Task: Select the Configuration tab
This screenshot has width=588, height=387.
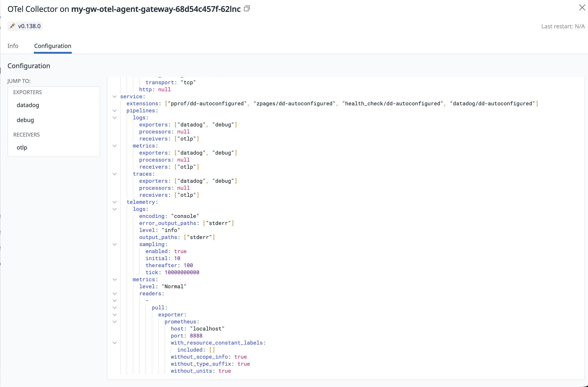Action: [53, 46]
